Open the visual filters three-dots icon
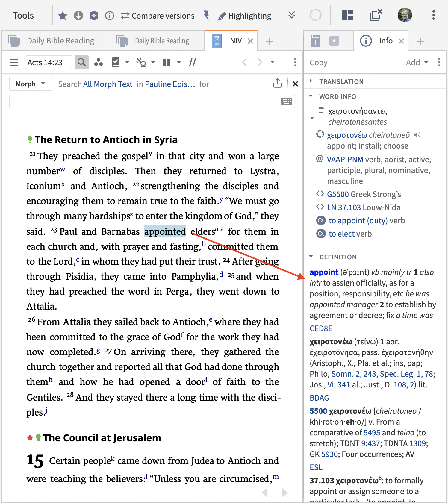Image resolution: width=448 pixels, height=503 pixels. [99, 62]
